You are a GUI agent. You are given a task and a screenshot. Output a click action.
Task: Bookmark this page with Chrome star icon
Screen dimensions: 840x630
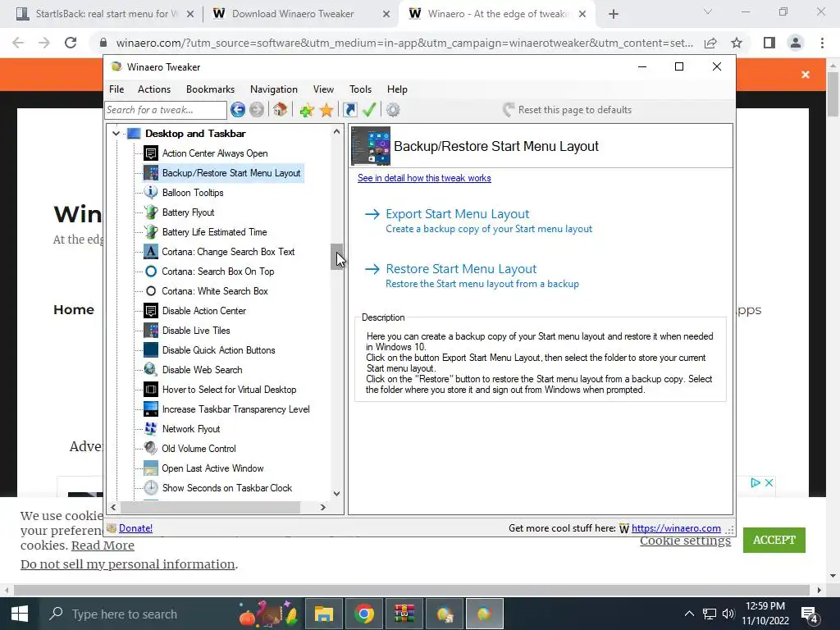[x=737, y=43]
